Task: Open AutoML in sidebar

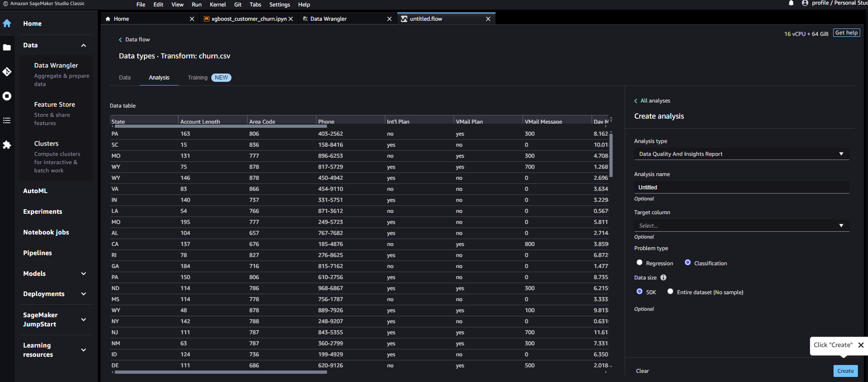Action: [x=35, y=191]
